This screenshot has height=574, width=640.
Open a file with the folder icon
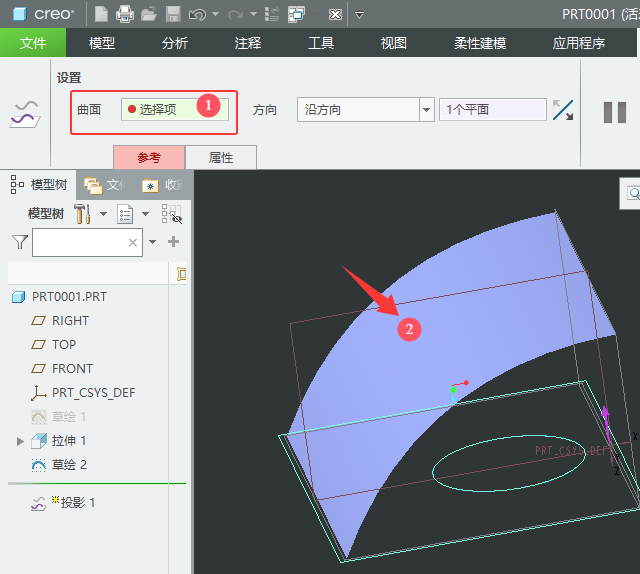click(x=149, y=14)
